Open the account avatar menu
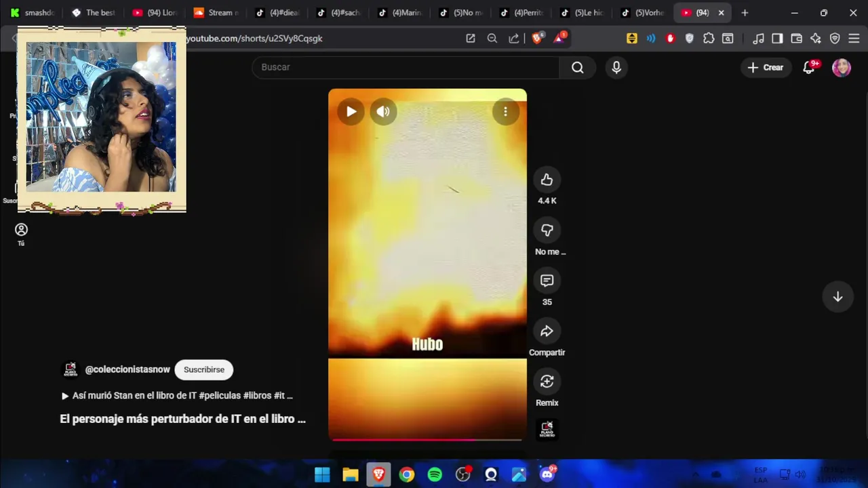Viewport: 868px width, 488px height. (842, 67)
